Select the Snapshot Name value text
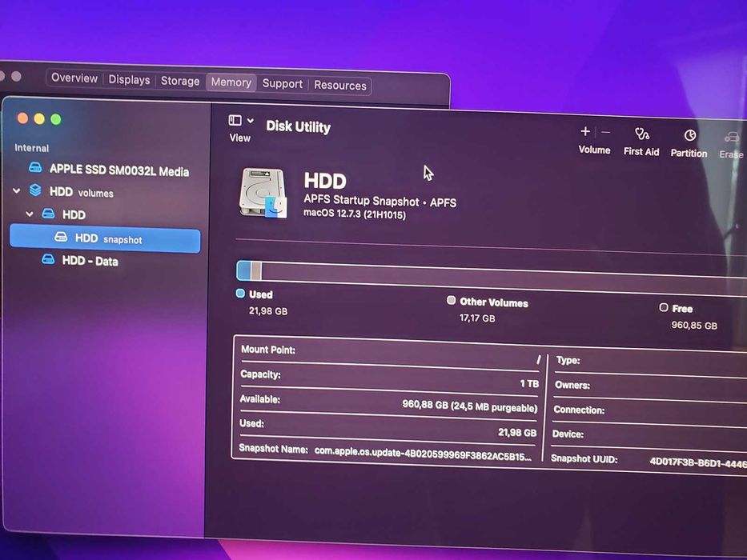 [423, 454]
